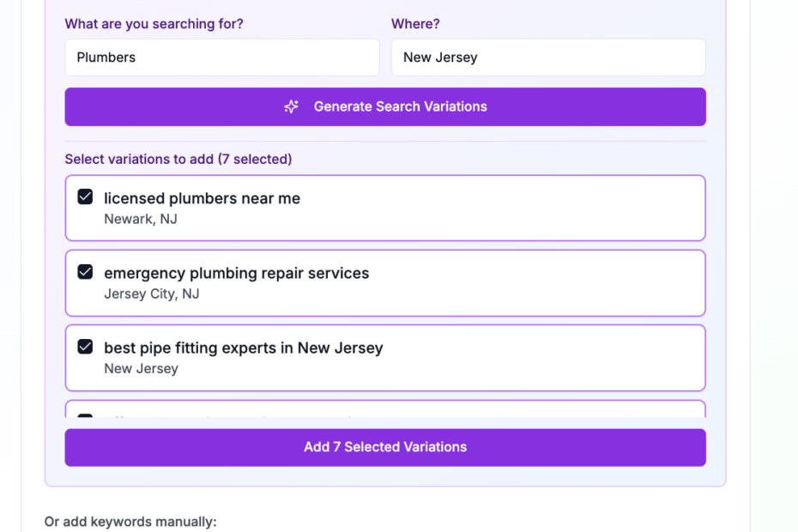Click the Where? field label
The width and height of the screenshot is (798, 532).
pos(415,24)
